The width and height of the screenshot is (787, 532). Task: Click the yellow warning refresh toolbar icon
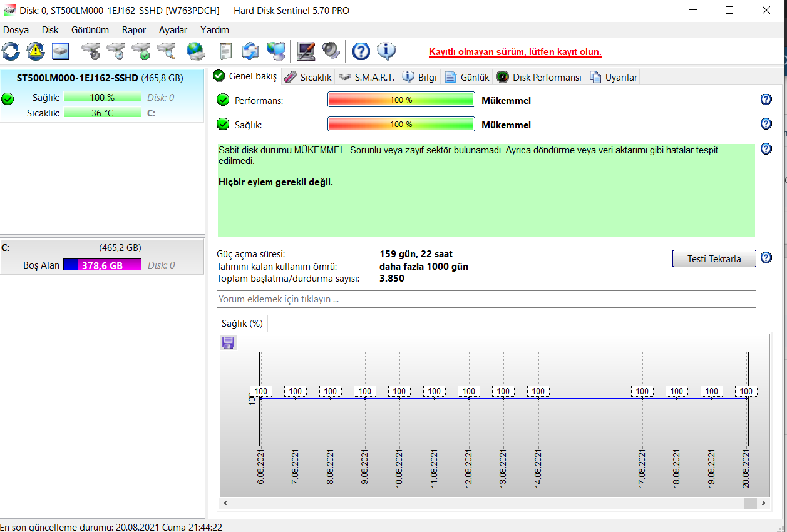point(36,51)
